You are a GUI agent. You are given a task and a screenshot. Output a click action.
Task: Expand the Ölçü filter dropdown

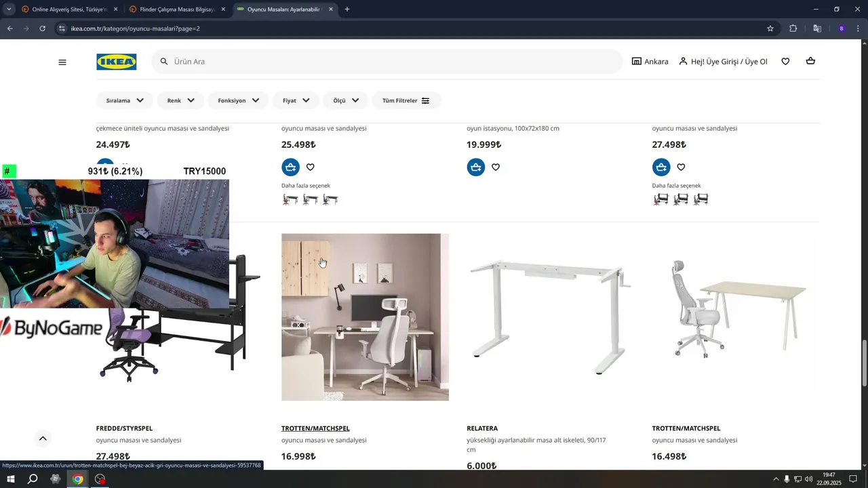346,100
